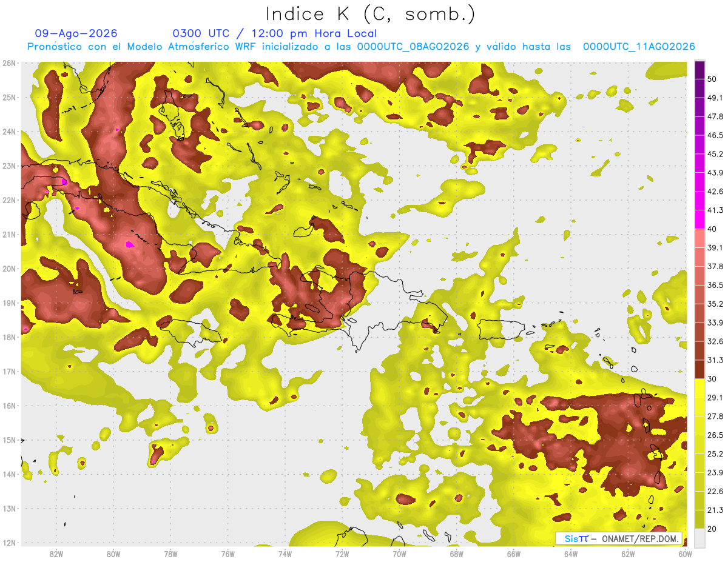Pick the dark brown legend band between 30 and 31.3

(x=699, y=369)
